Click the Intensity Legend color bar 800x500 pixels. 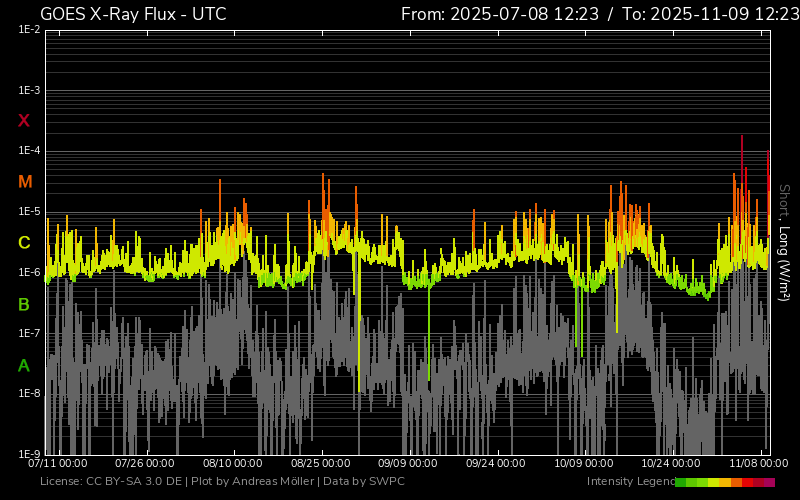(725, 482)
